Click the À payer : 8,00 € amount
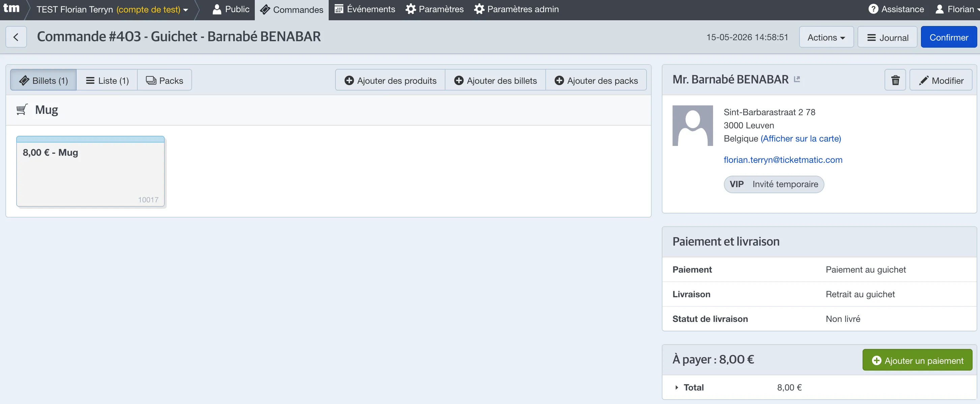980x404 pixels. click(713, 359)
